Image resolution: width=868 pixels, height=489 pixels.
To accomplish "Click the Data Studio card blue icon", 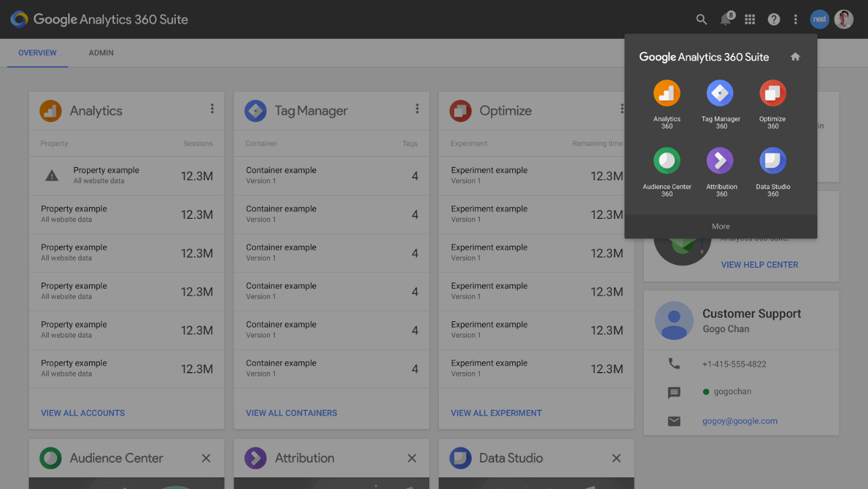I will (460, 458).
